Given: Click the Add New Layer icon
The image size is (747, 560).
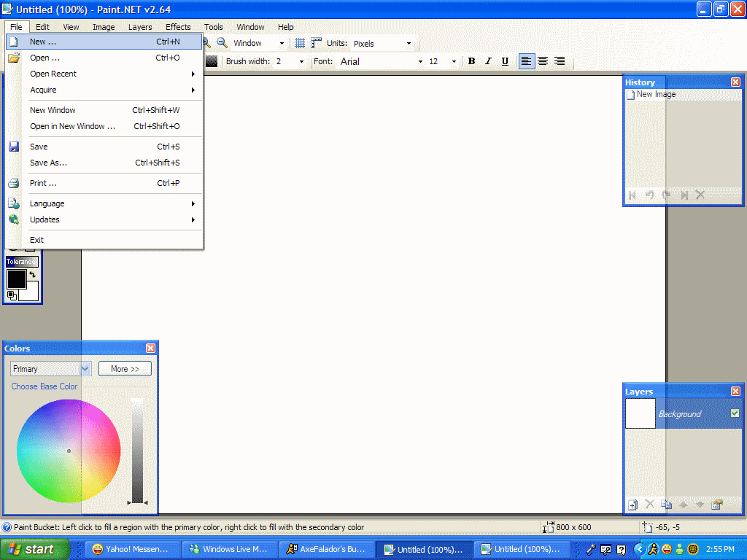Looking at the screenshot, I should (x=632, y=505).
